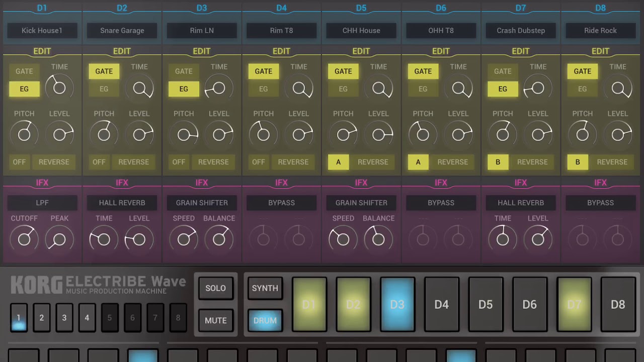Click the group A button on D6
Image resolution: width=644 pixels, height=362 pixels.
[x=418, y=162]
